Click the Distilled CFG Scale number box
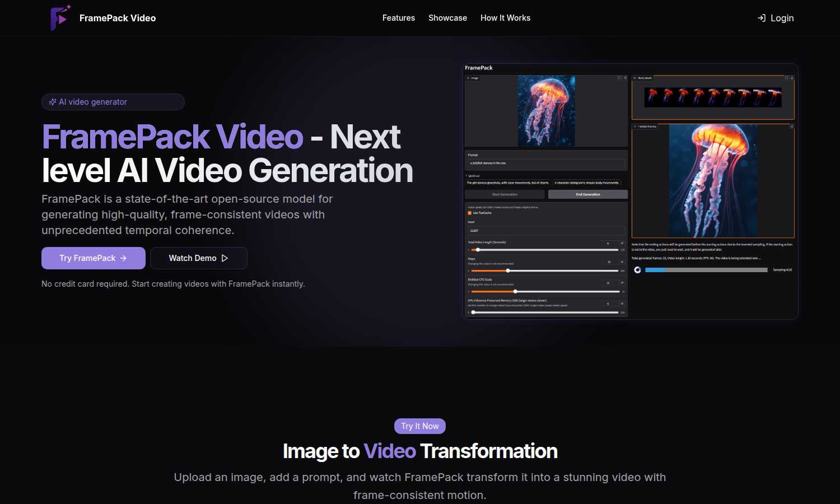This screenshot has width=840, height=504. click(x=608, y=283)
